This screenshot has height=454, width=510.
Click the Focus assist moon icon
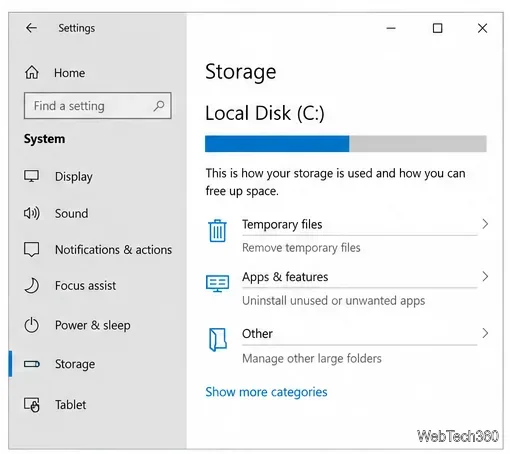coord(32,286)
